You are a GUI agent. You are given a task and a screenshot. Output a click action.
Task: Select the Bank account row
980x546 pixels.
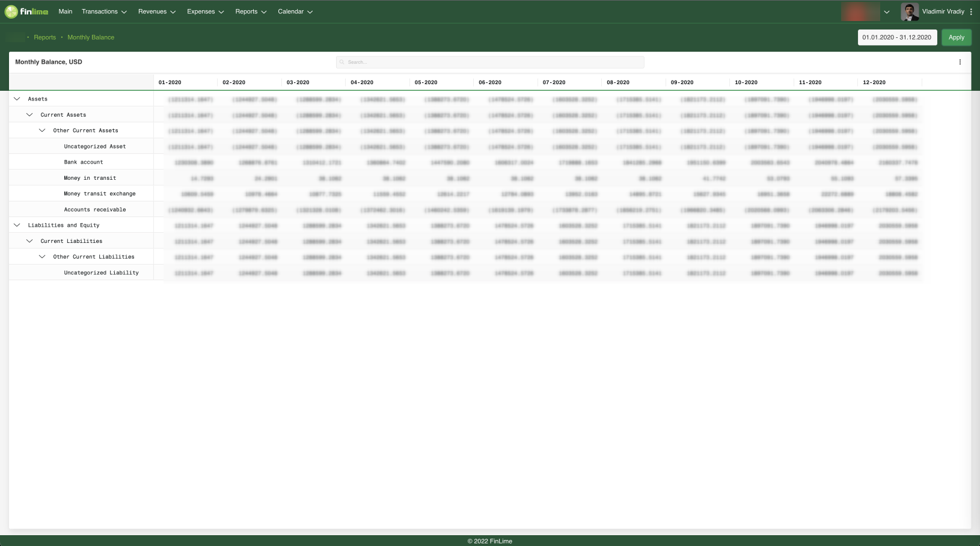[x=84, y=162]
